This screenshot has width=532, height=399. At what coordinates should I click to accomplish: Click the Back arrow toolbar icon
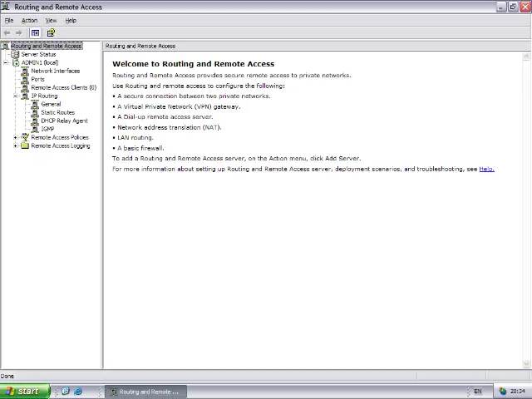tap(7, 33)
